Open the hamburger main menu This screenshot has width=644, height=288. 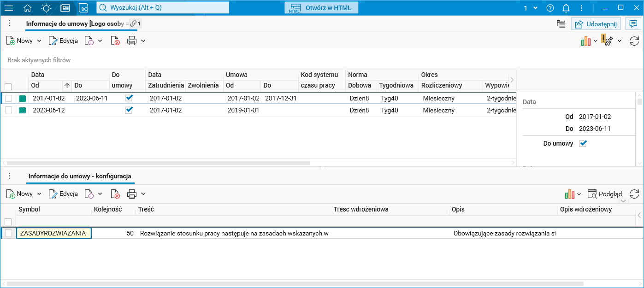tap(9, 8)
